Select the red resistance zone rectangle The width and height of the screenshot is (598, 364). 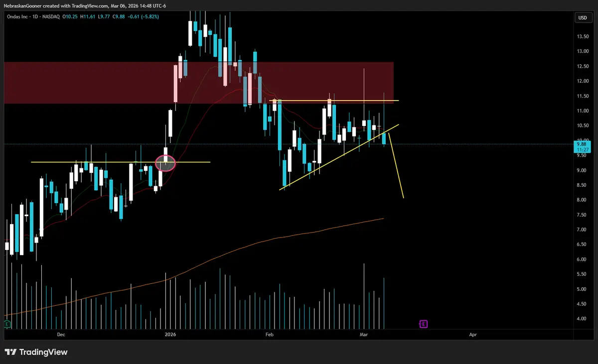pos(199,83)
